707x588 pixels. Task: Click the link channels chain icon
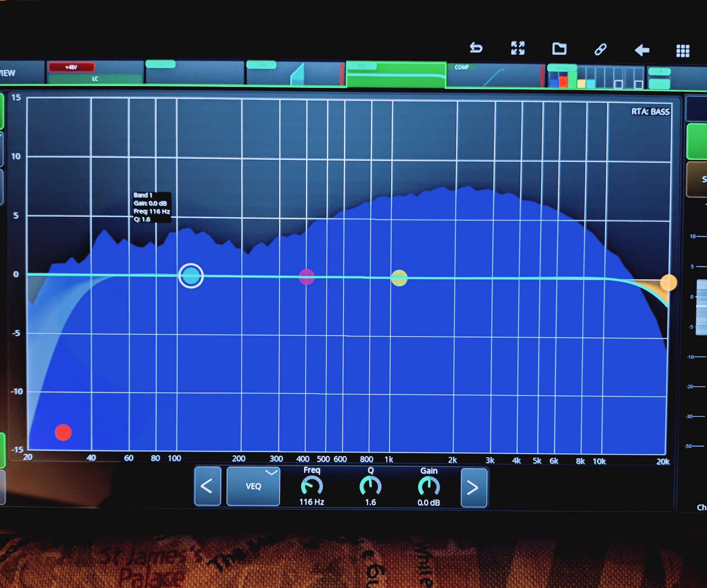[600, 49]
